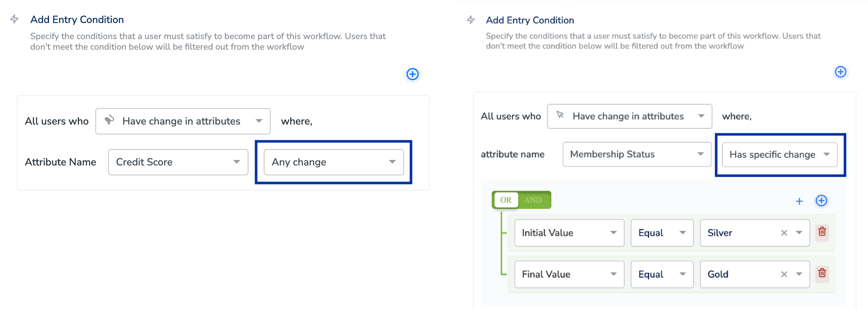Click the plain plus icon beside the OR/AND toggle
Image resolution: width=868 pixels, height=309 pixels.
coord(799,201)
